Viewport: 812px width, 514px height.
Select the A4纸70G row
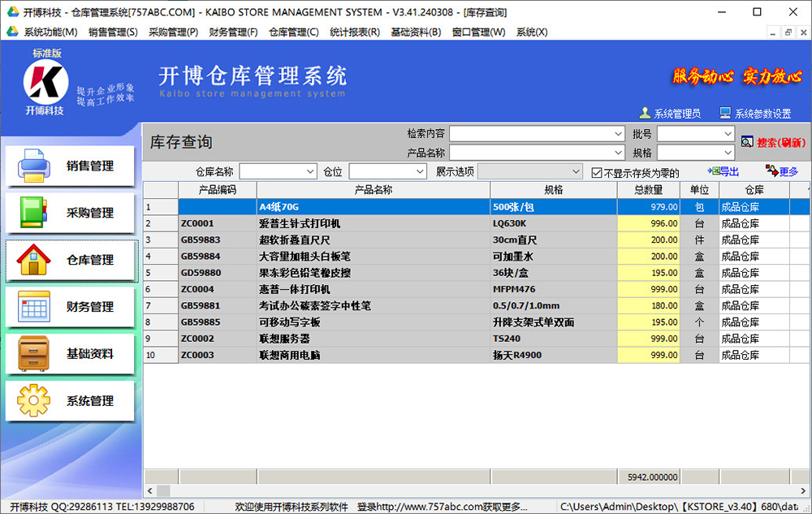(x=477, y=207)
